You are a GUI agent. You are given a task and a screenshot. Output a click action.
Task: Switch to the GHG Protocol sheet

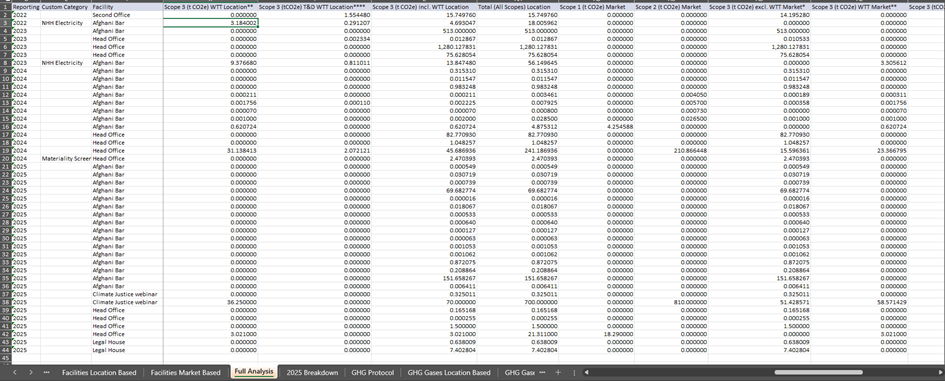tap(372, 373)
